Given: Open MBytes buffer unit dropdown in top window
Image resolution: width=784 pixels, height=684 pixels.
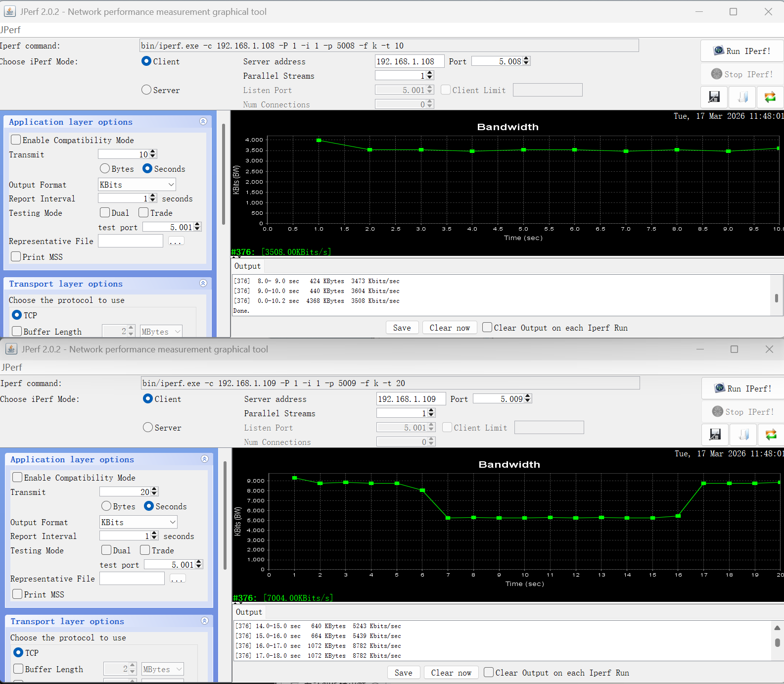Looking at the screenshot, I should coord(161,332).
